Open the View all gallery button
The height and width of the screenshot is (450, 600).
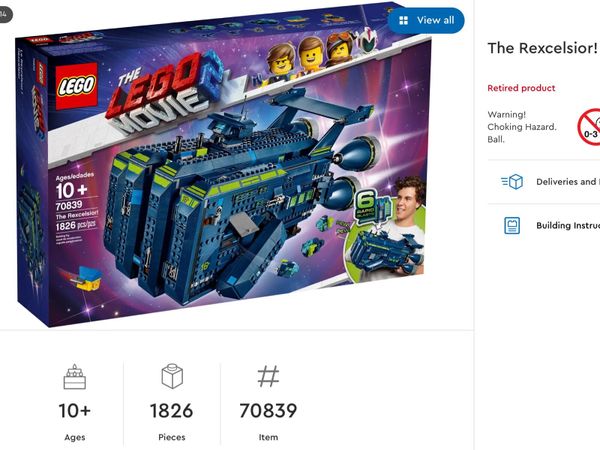[426, 20]
